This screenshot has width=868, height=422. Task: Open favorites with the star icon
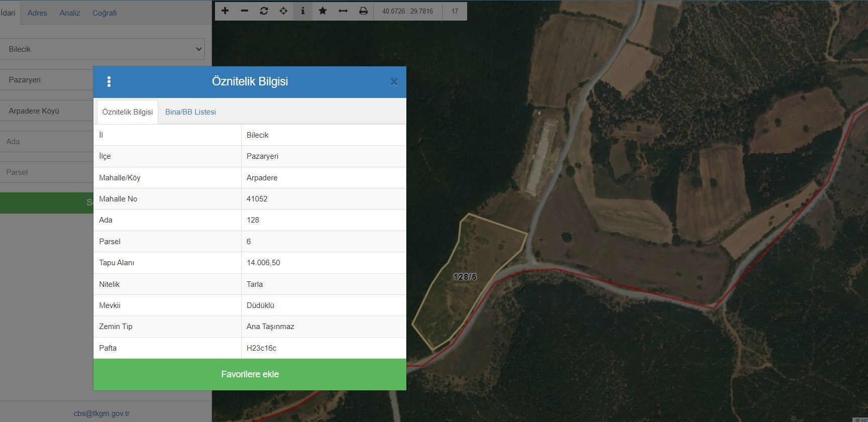[x=322, y=11]
